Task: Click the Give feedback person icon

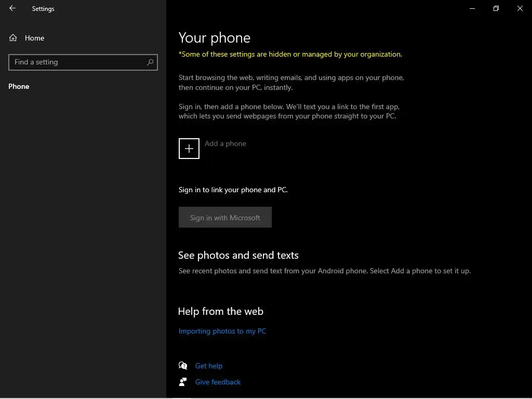Action: point(183,382)
